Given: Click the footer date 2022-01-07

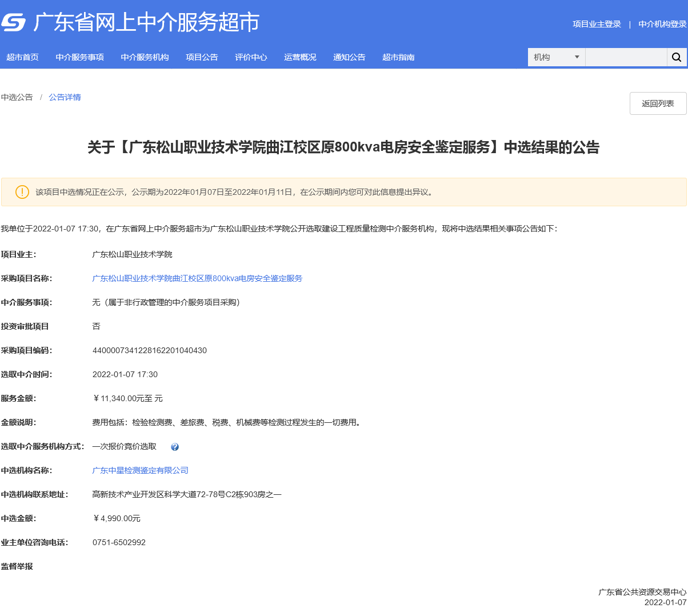Looking at the screenshot, I should pos(666,602).
